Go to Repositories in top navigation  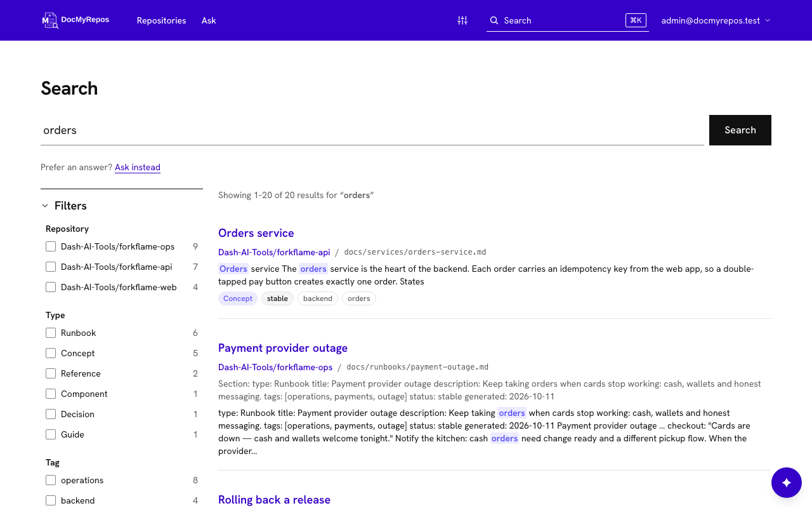coord(162,20)
